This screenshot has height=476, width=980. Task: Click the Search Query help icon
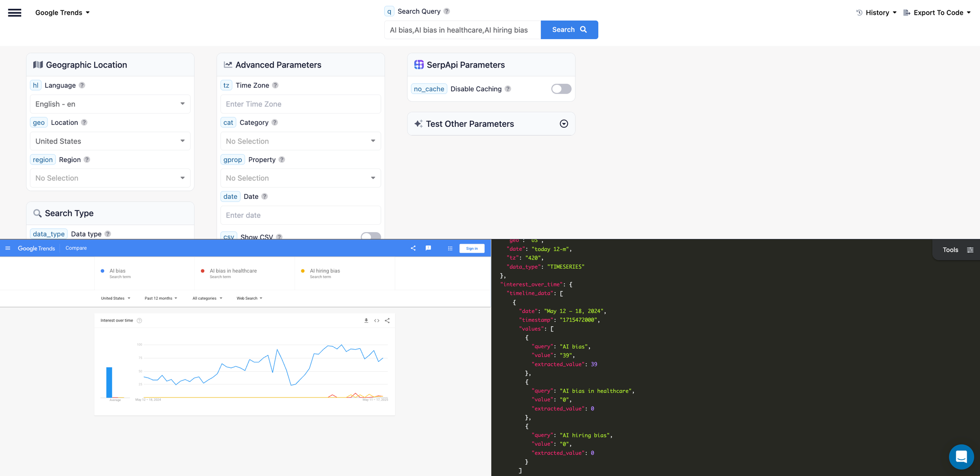[x=446, y=11]
